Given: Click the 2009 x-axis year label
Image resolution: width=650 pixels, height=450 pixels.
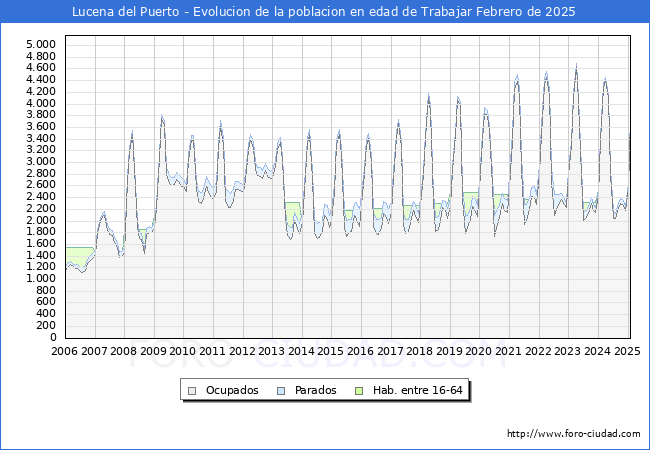Looking at the screenshot, I should [153, 351].
